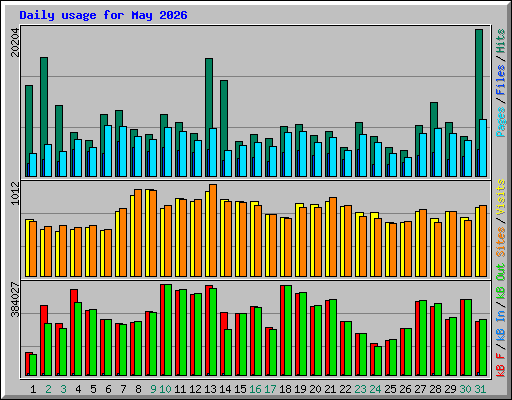Screen dimensions: 512x400
Task: Click day label 4 on the x-axis
Action: pyautogui.click(x=78, y=389)
